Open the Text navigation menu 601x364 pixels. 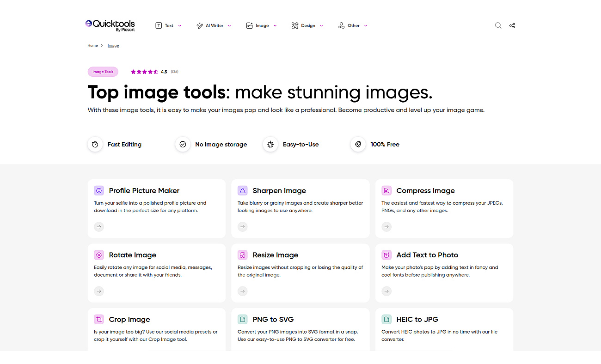click(169, 25)
